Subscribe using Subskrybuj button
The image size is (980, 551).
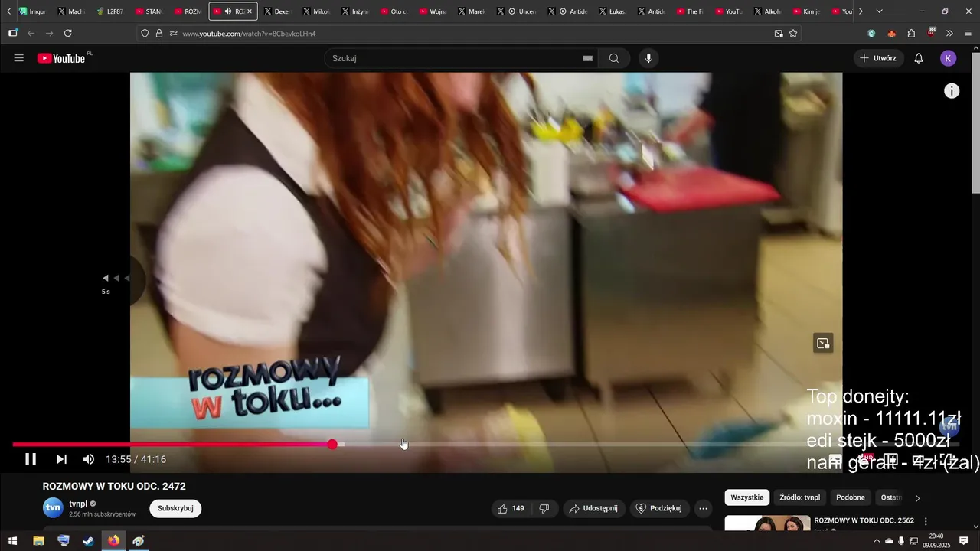[x=175, y=508]
